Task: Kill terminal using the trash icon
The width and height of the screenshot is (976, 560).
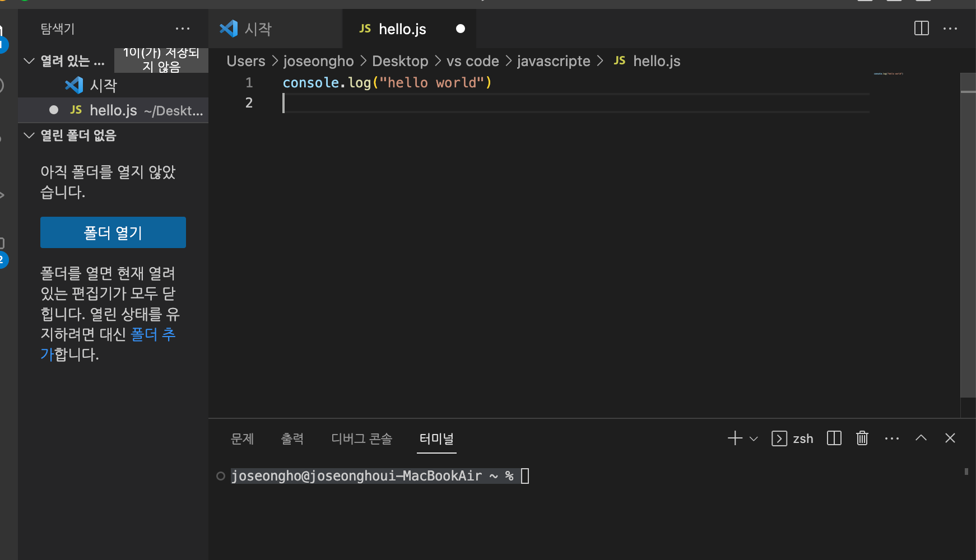Action: [862, 438]
